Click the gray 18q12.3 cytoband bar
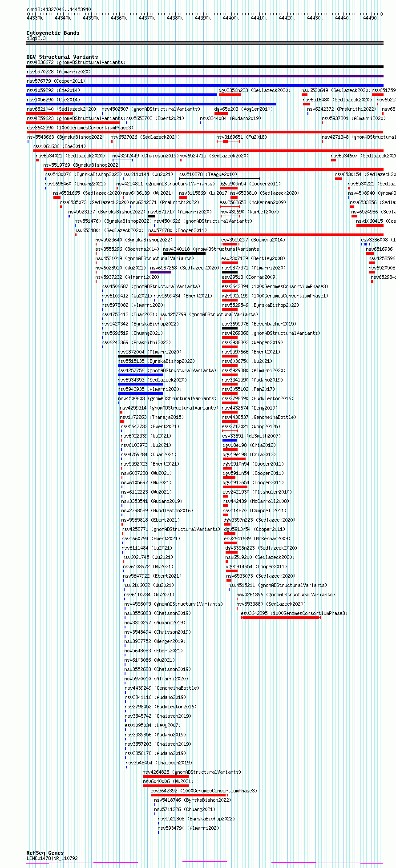 click(205, 43)
